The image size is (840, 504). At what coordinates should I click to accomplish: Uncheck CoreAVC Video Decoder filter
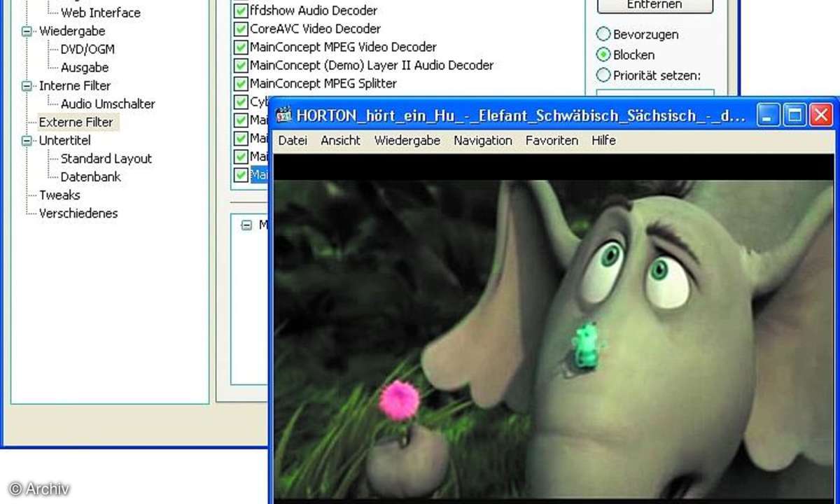point(241,29)
